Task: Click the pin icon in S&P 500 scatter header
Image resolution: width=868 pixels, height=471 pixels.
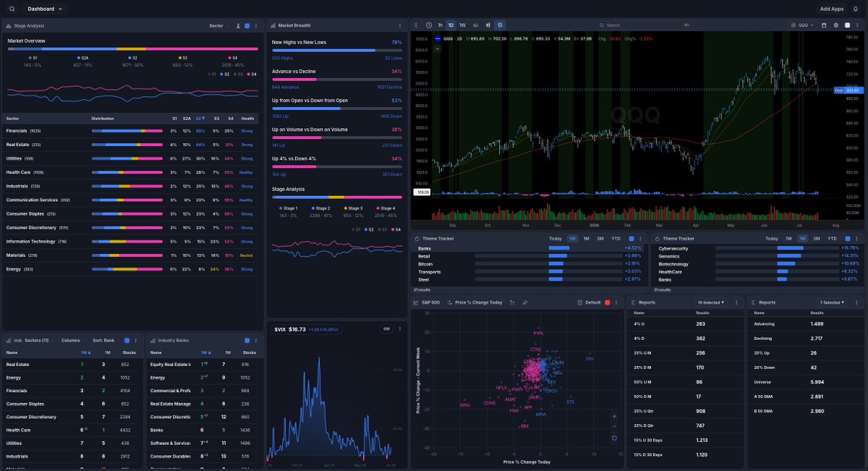Action: (x=525, y=302)
